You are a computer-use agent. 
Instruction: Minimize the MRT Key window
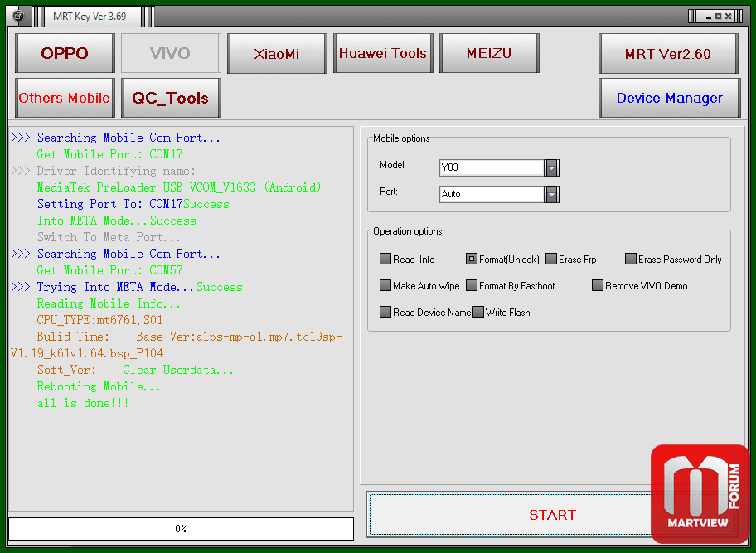[708, 17]
